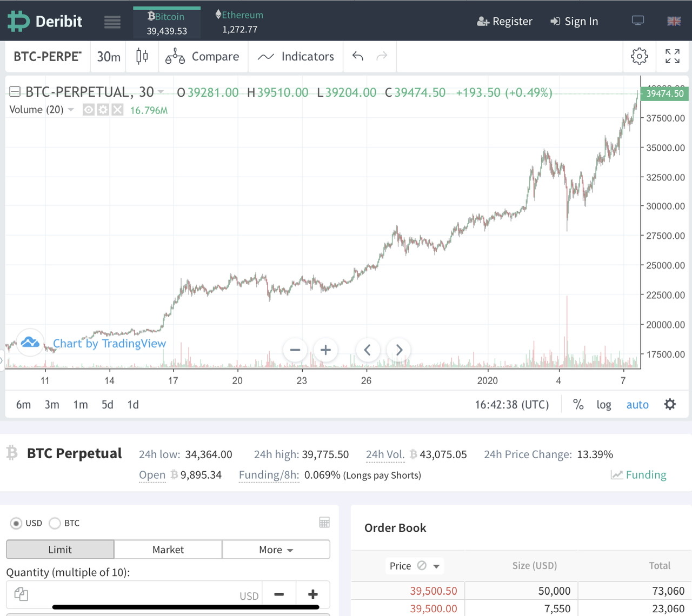Open the 30m chart interval selector
The image size is (692, 616).
pyautogui.click(x=109, y=57)
